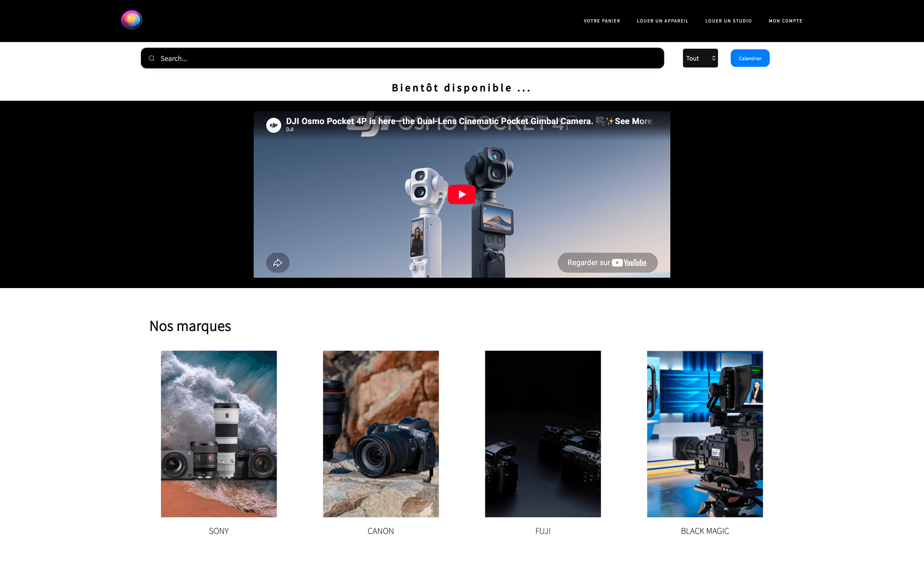
Task: Focus the Search input field
Action: click(402, 58)
